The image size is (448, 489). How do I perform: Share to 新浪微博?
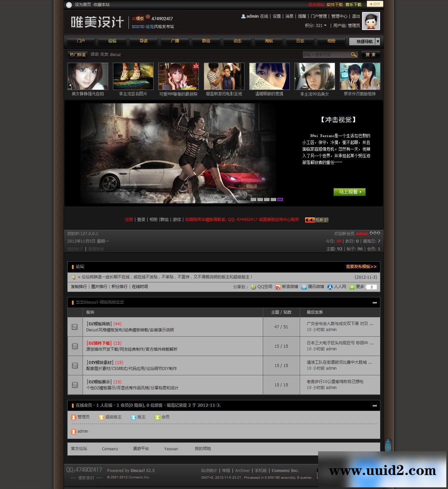tap(278, 287)
